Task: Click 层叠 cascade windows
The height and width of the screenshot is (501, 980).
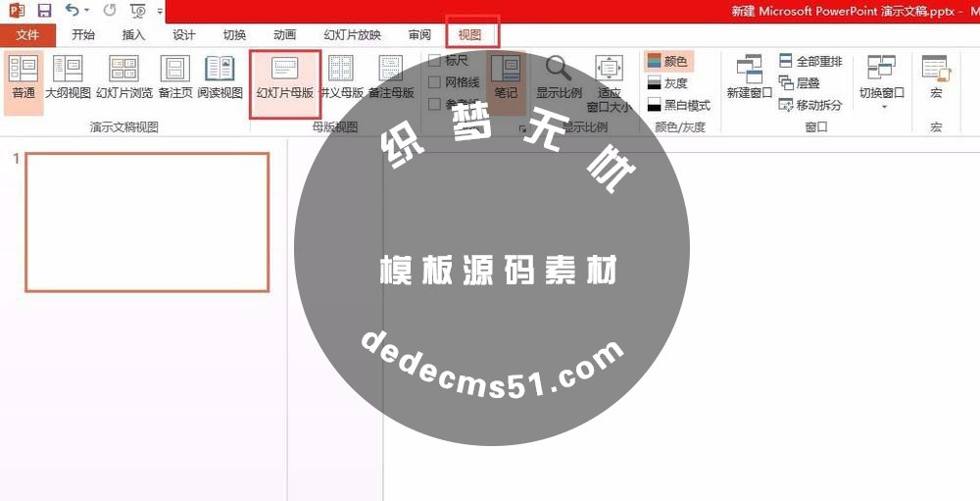Action: click(x=800, y=82)
